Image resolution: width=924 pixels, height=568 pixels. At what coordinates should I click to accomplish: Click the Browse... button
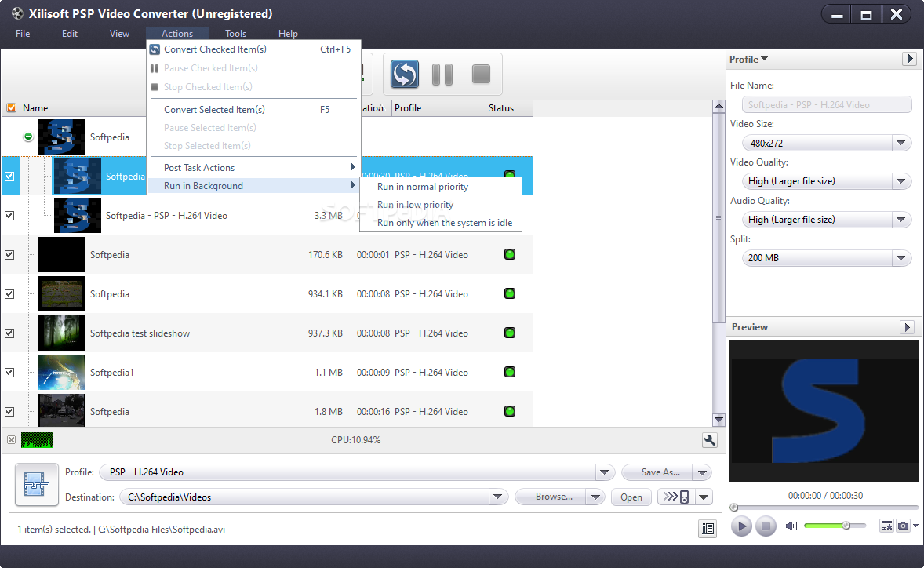click(551, 497)
